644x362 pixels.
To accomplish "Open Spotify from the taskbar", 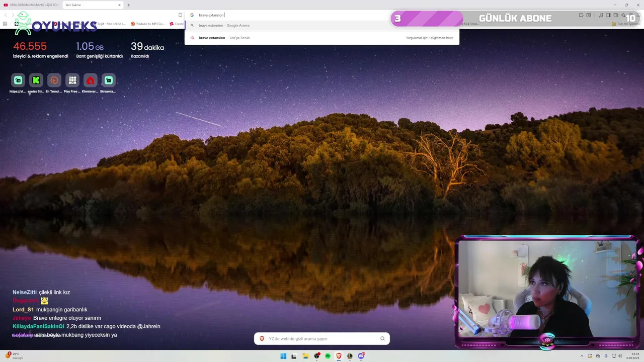I will tap(328, 356).
